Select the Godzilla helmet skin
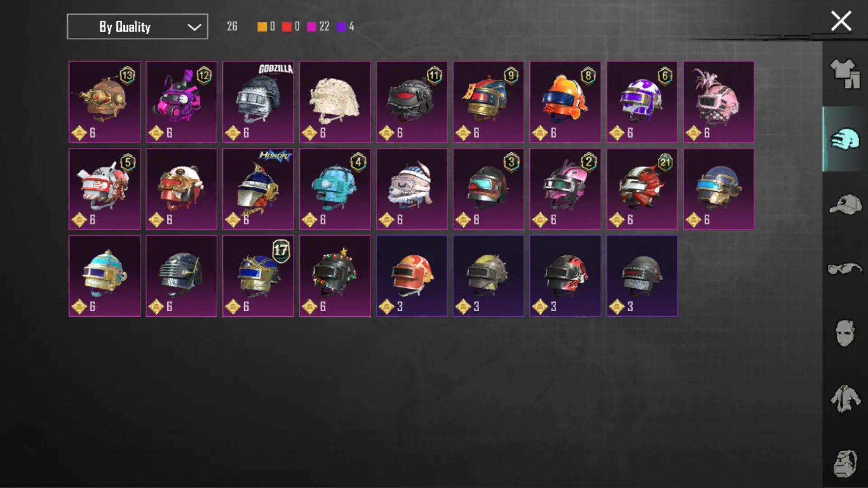The height and width of the screenshot is (488, 868). 258,102
